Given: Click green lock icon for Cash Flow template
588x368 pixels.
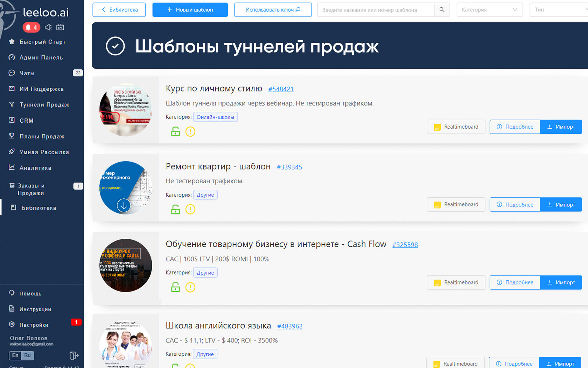Looking at the screenshot, I should (175, 287).
